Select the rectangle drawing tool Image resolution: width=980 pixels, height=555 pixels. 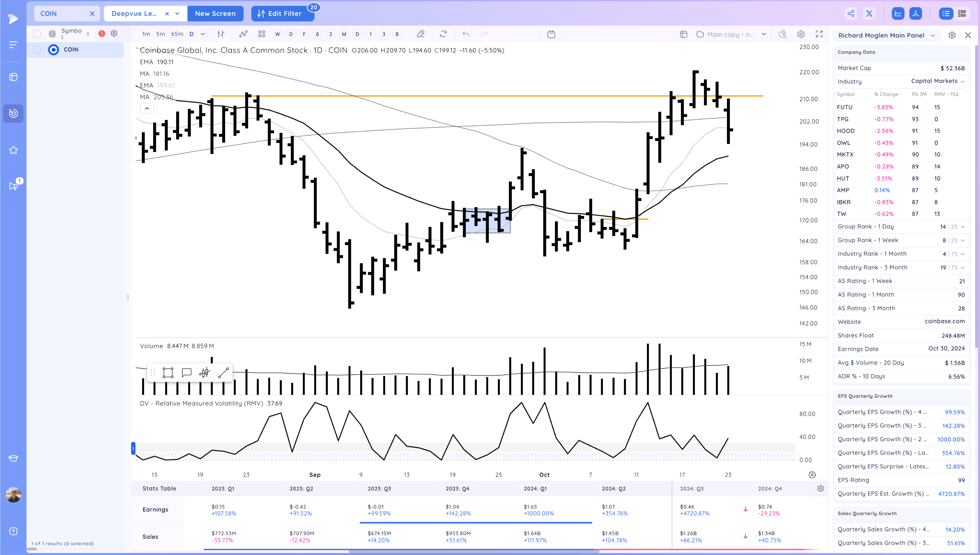(x=168, y=372)
